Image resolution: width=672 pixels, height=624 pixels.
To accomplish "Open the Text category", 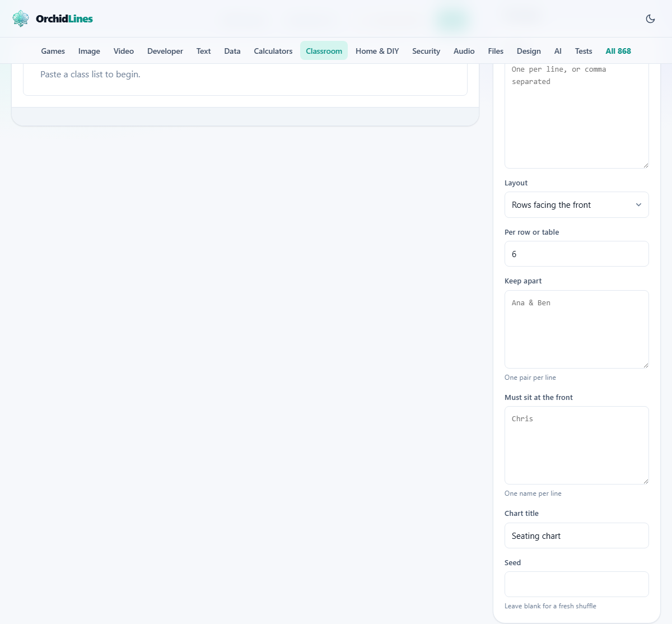I will (203, 51).
